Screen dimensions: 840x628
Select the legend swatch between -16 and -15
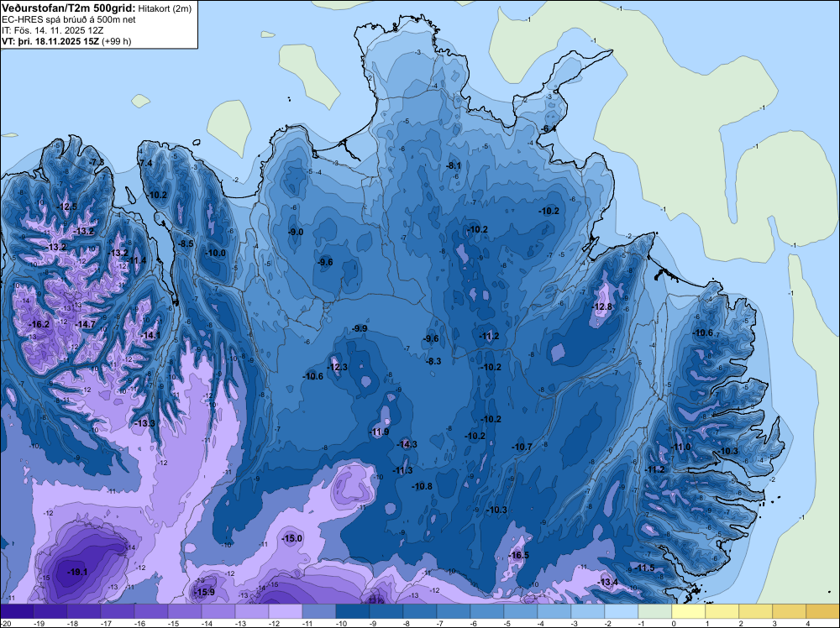pos(151,611)
